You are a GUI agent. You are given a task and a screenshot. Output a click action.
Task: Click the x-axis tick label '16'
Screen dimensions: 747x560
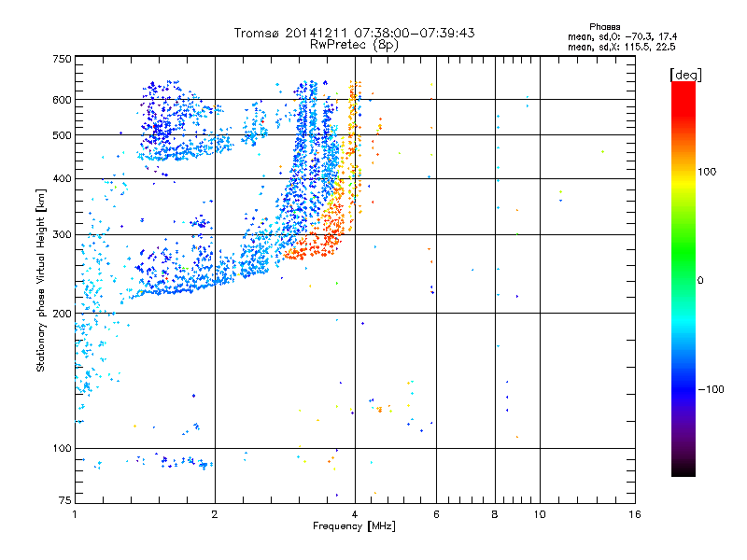(635, 514)
